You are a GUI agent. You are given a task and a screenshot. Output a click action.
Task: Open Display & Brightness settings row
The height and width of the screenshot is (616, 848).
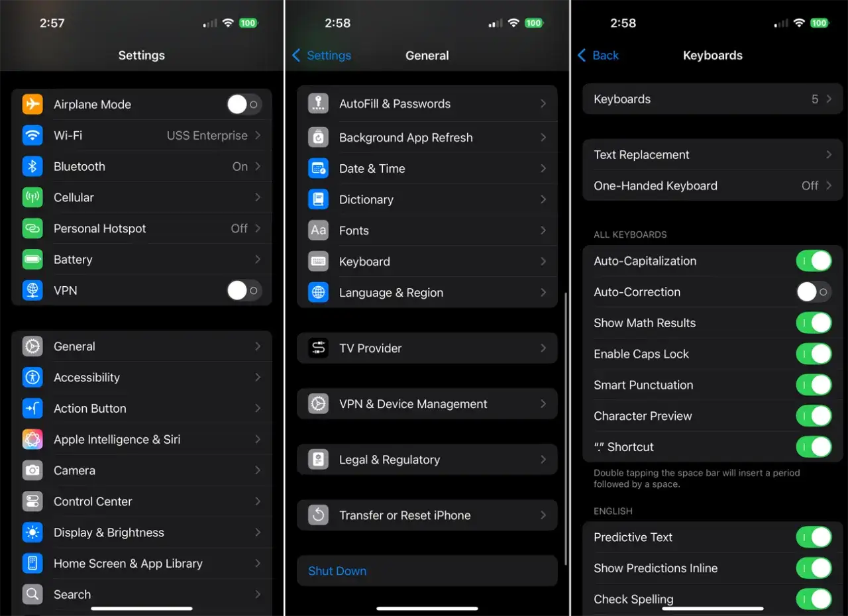(142, 533)
